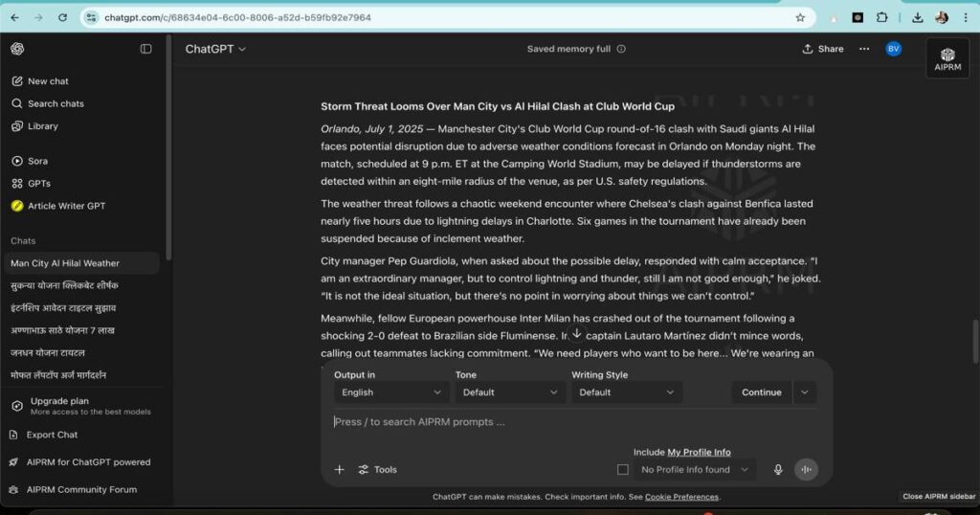Expand the Continue button options arrow
This screenshot has height=515, width=980.
point(804,392)
